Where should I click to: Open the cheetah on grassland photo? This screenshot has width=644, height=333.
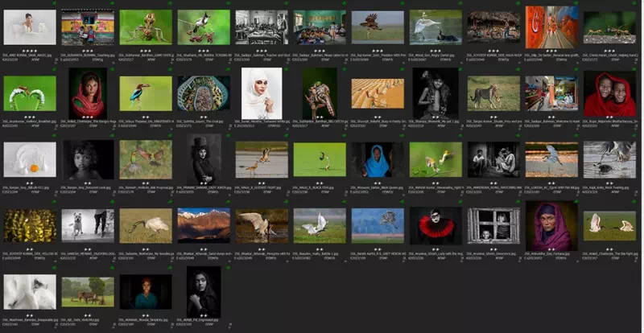pos(493,93)
